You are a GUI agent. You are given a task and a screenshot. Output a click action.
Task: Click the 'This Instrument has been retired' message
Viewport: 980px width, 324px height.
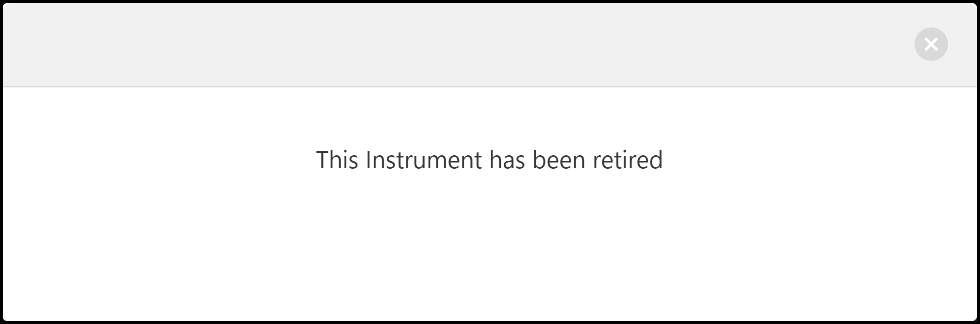(489, 160)
